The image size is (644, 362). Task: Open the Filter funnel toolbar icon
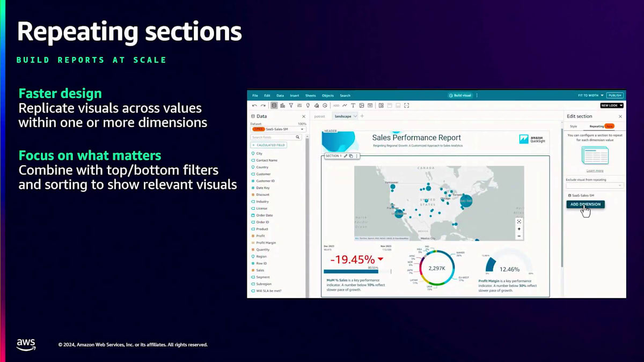291,106
